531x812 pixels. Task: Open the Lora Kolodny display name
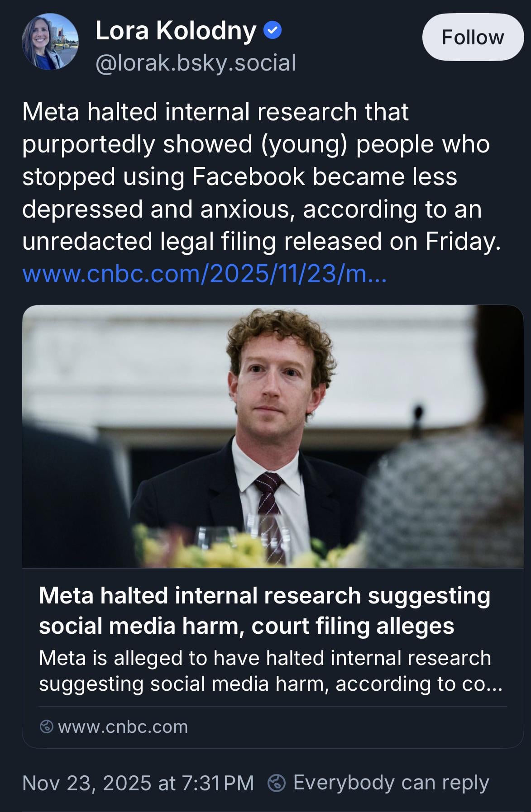(176, 31)
